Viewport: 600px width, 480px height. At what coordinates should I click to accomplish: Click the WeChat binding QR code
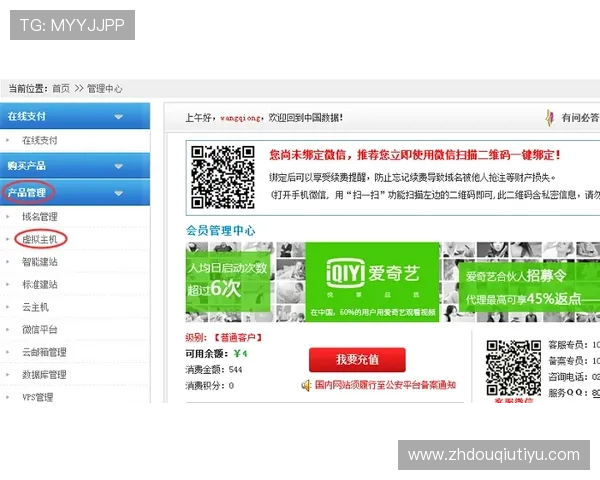click(x=223, y=177)
